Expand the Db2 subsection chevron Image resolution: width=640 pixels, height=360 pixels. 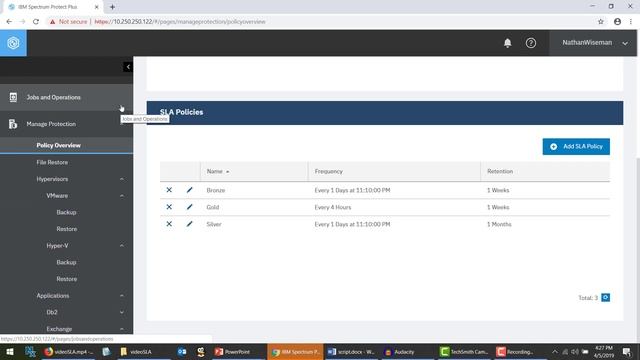click(122, 313)
